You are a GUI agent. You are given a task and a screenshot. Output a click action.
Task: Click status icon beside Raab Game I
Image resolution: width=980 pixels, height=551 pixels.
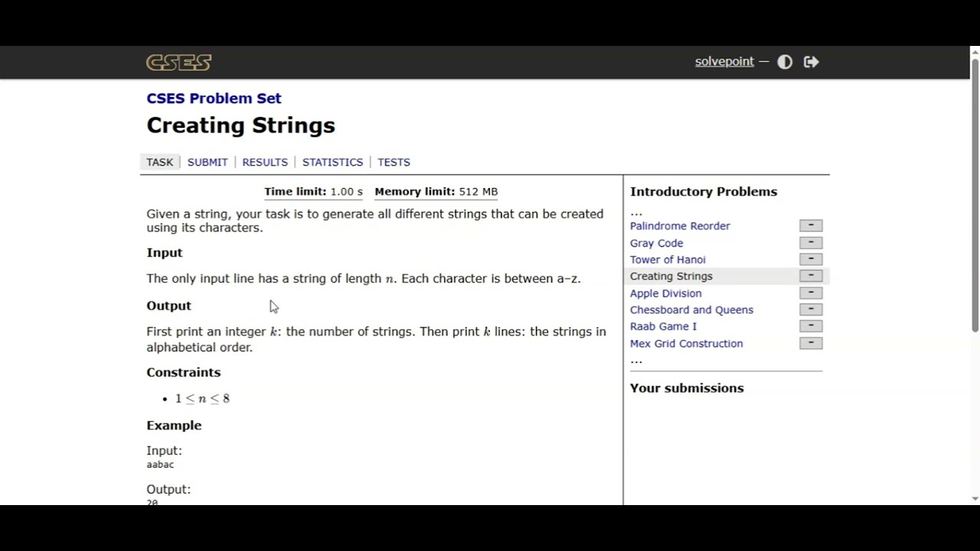(811, 327)
